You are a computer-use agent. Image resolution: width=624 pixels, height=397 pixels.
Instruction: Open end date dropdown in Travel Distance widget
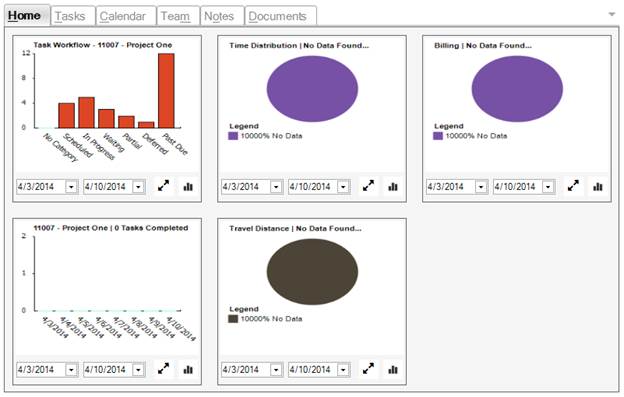click(x=343, y=370)
